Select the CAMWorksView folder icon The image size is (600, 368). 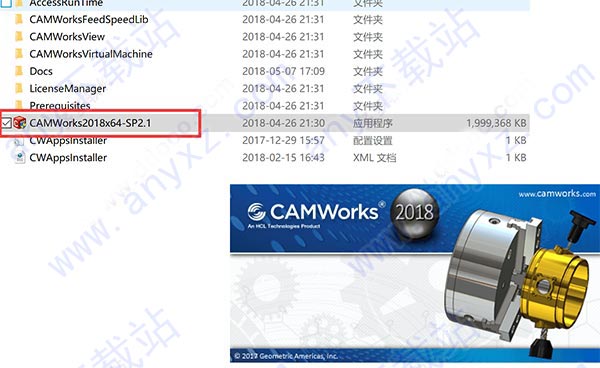tap(19, 36)
